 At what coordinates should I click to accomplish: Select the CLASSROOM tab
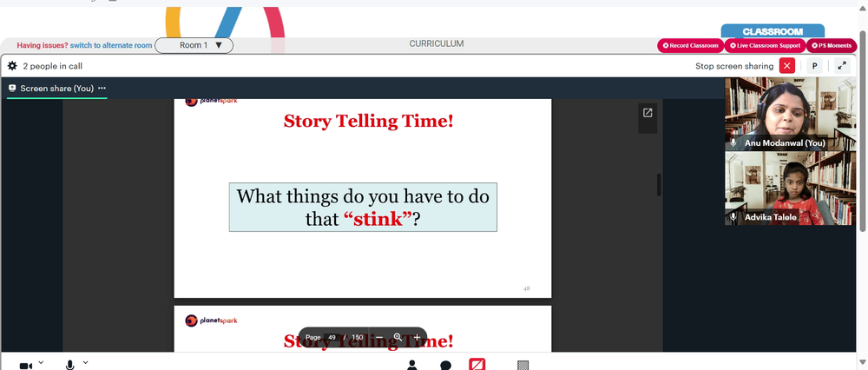(773, 31)
